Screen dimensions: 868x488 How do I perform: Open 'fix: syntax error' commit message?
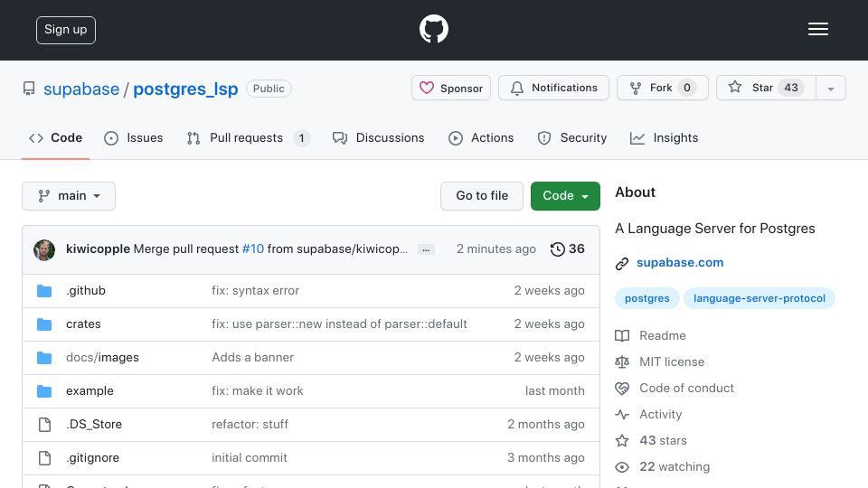click(x=255, y=290)
